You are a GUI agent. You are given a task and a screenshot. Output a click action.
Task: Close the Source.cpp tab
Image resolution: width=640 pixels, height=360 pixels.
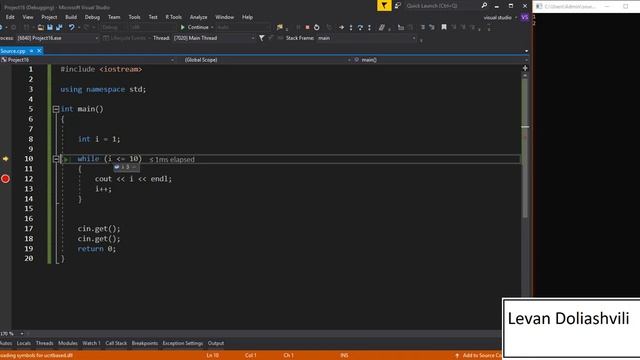point(39,51)
